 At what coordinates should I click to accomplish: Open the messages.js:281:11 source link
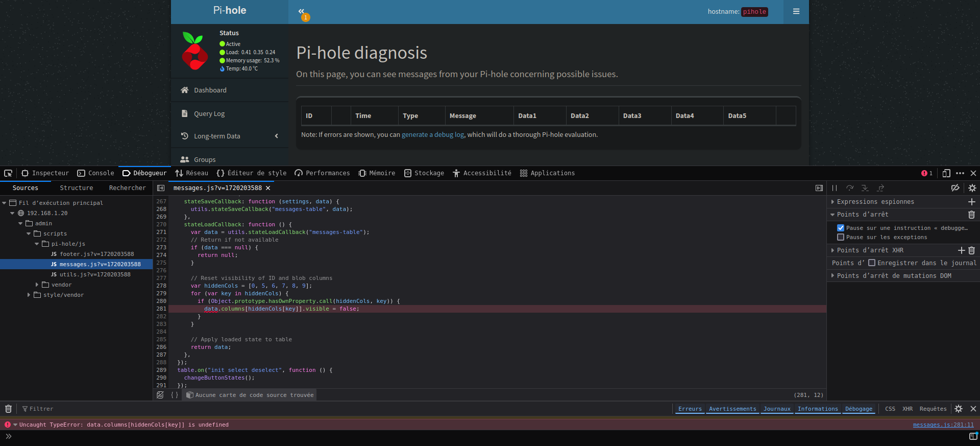point(943,425)
